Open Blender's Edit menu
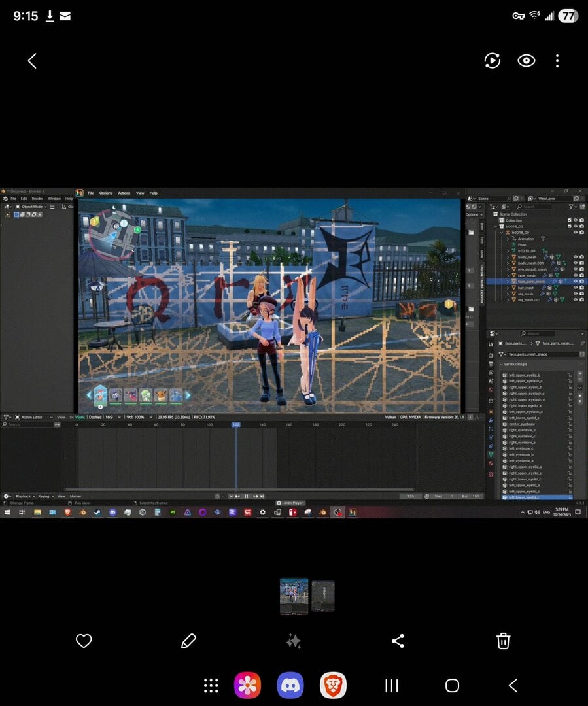This screenshot has width=588, height=706. [24, 199]
